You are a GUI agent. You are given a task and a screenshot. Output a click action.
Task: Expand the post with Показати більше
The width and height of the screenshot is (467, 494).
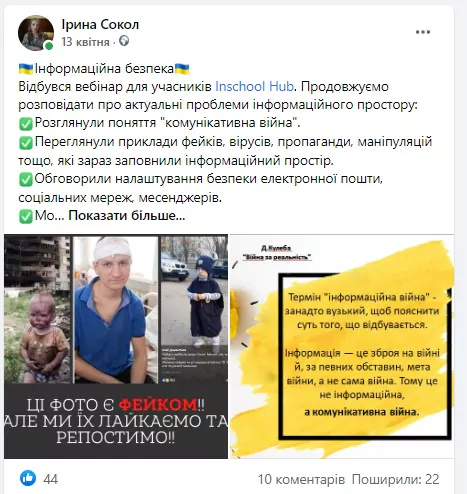click(127, 216)
